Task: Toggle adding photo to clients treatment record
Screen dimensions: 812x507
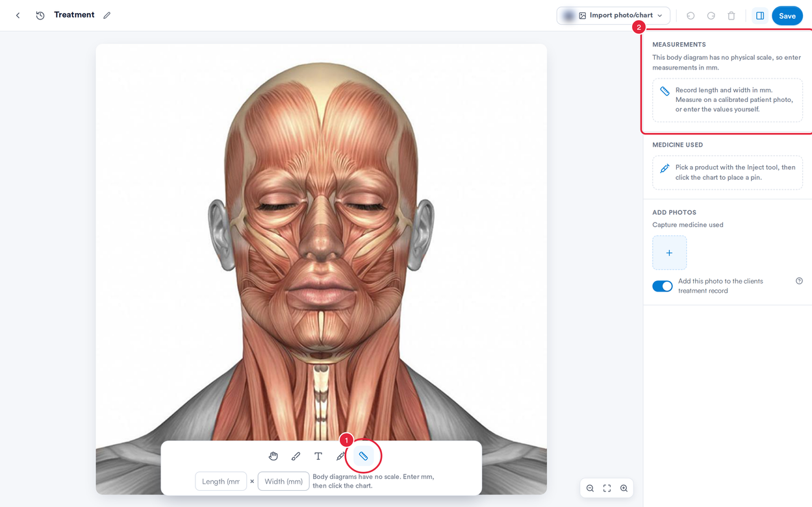Action: click(663, 286)
